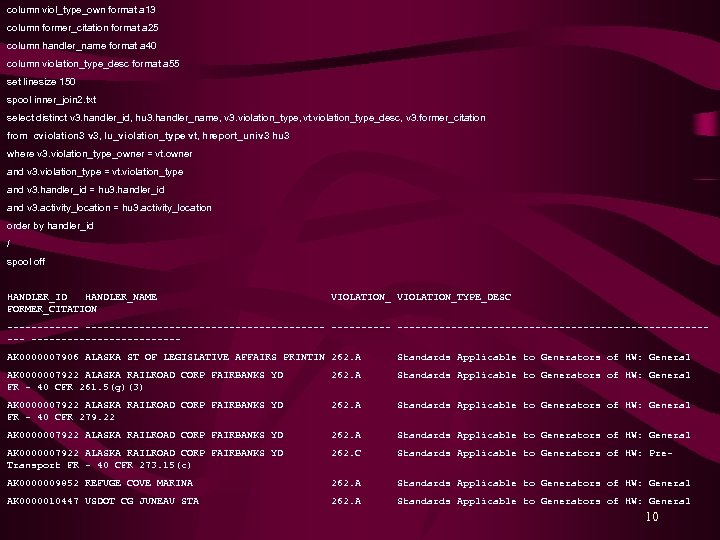720x540 pixels.
Task: Click the description ending 'HW: Pre-'
Action: click(535, 453)
